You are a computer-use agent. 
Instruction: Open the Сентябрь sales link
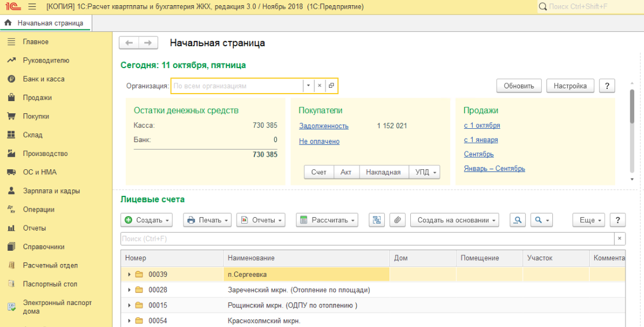point(479,154)
